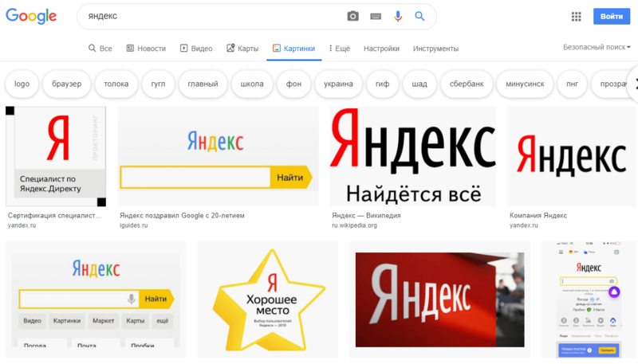Switch to the Новости tab

(146, 49)
